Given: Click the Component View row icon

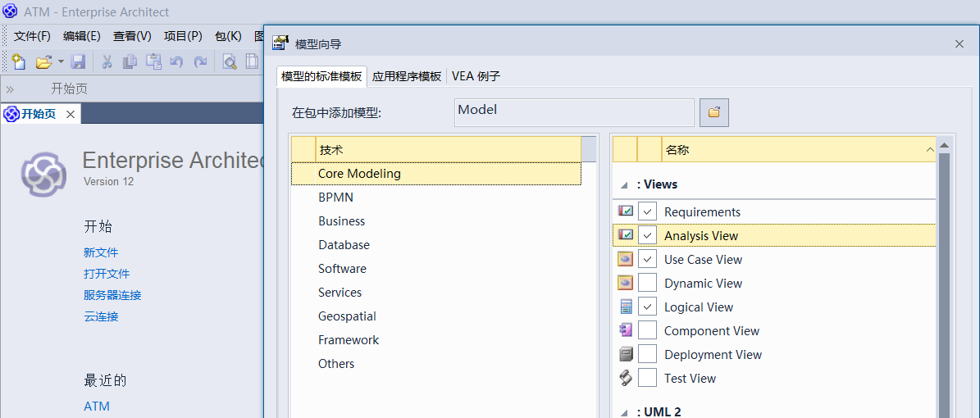Looking at the screenshot, I should 627,330.
